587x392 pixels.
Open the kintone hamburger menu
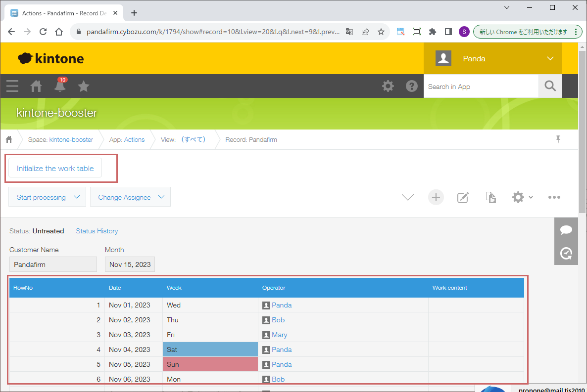12,87
